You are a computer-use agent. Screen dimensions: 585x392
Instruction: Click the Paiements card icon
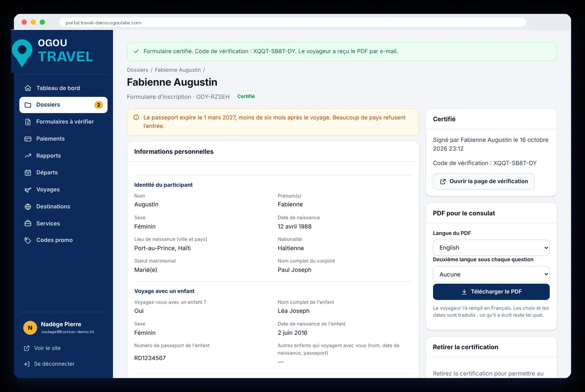28,139
